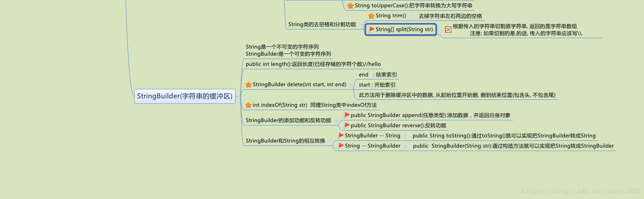Image resolution: width=644 pixels, height=199 pixels.
Task: Select the 根据传入的字符串切割原字符串 description
Action: [518, 30]
